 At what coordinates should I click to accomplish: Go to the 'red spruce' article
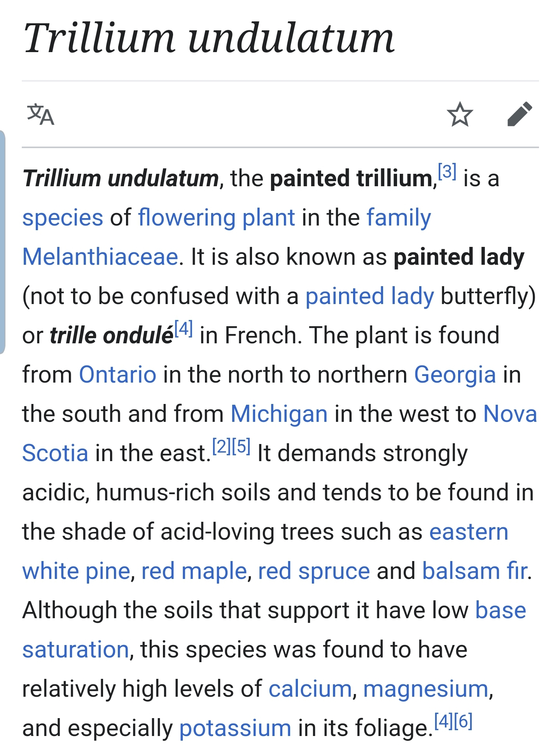tap(314, 571)
